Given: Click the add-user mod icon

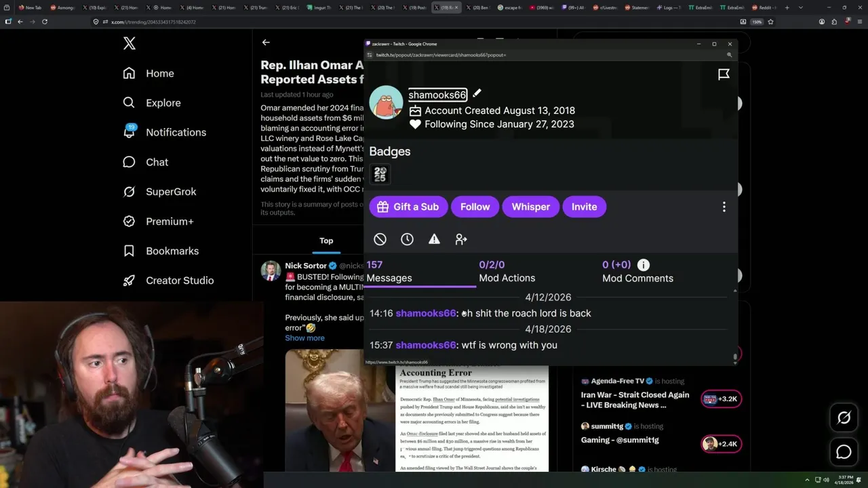Looking at the screenshot, I should pyautogui.click(x=461, y=239).
